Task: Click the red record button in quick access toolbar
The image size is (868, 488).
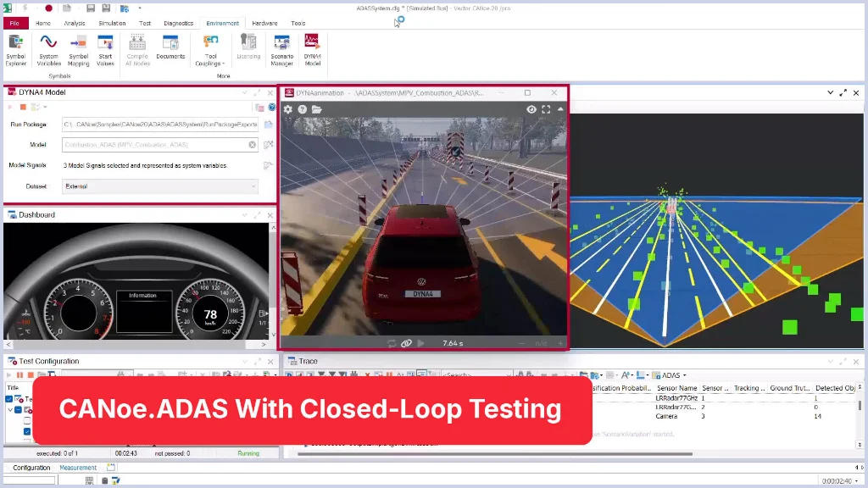Action: [x=48, y=8]
